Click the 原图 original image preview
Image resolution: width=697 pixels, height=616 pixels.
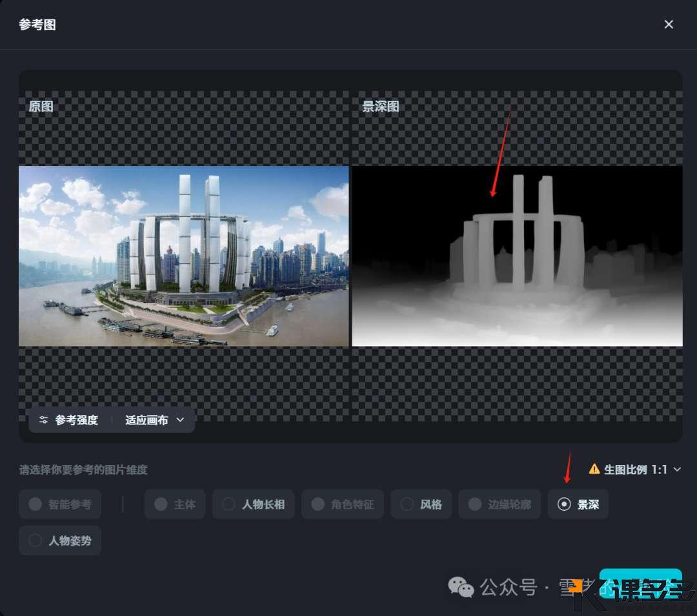coord(184,256)
